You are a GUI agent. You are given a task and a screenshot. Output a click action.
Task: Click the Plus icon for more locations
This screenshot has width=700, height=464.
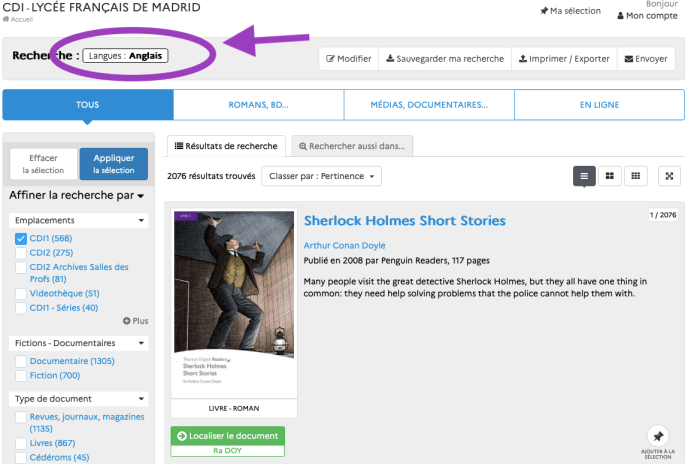click(x=135, y=321)
